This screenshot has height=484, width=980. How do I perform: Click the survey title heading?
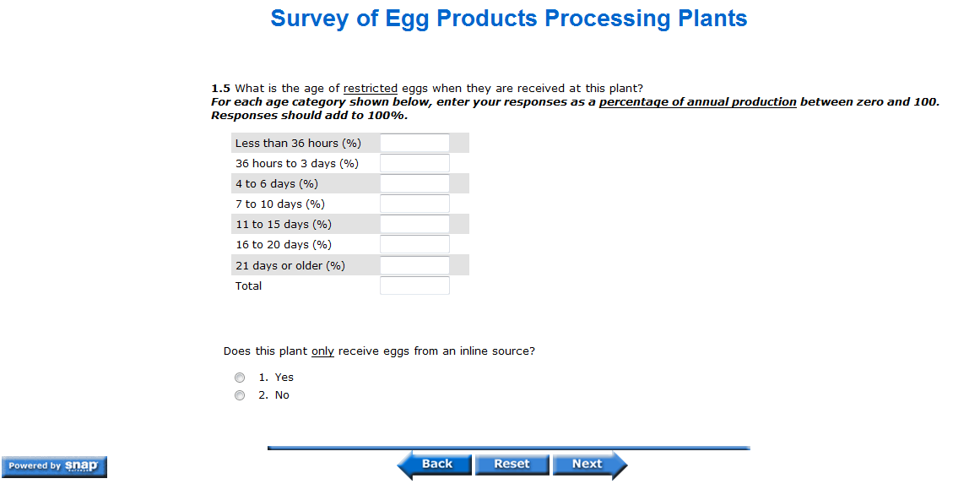508,19
